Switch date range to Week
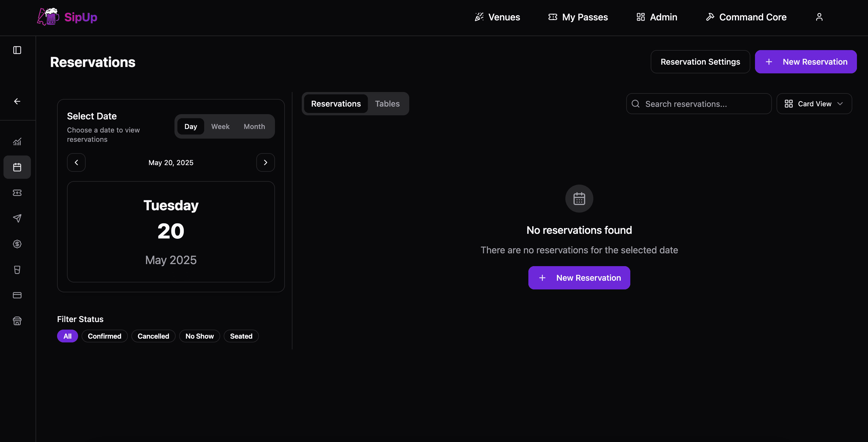This screenshot has height=442, width=868. [220, 126]
